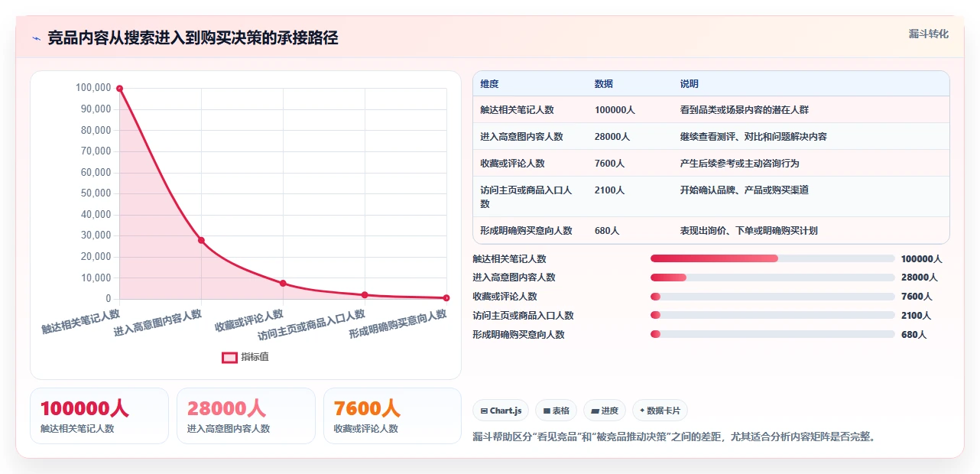Viewport: 980px width, 474px height.
Task: Click the footer note starting with 漏斗帮助区分
Action: [x=673, y=437]
